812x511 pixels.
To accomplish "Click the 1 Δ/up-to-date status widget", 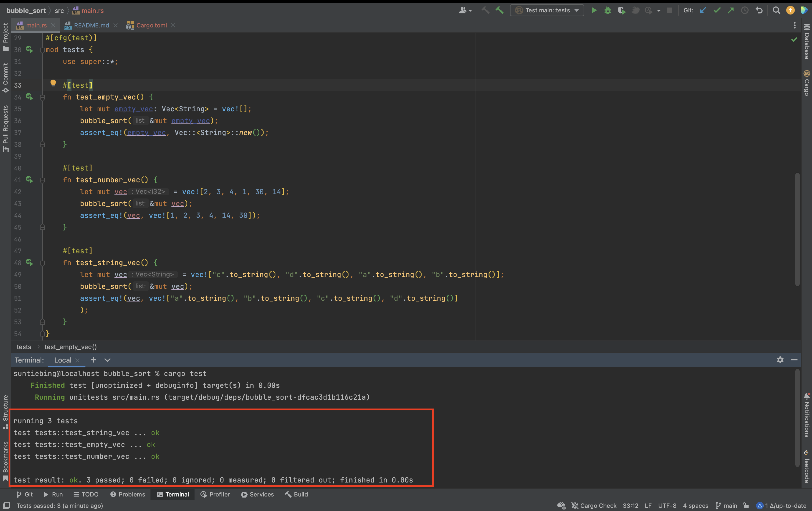I will (x=782, y=505).
